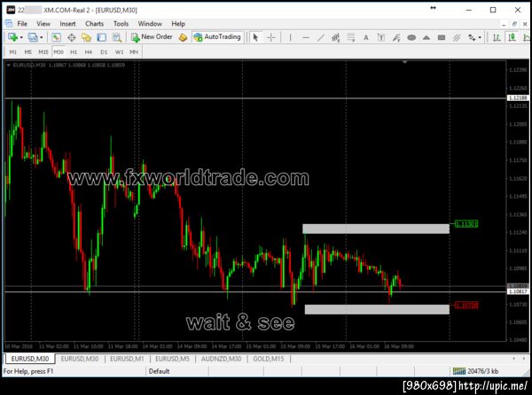This screenshot has height=395, width=532.
Task: Open the Tools menu
Action: (x=121, y=24)
